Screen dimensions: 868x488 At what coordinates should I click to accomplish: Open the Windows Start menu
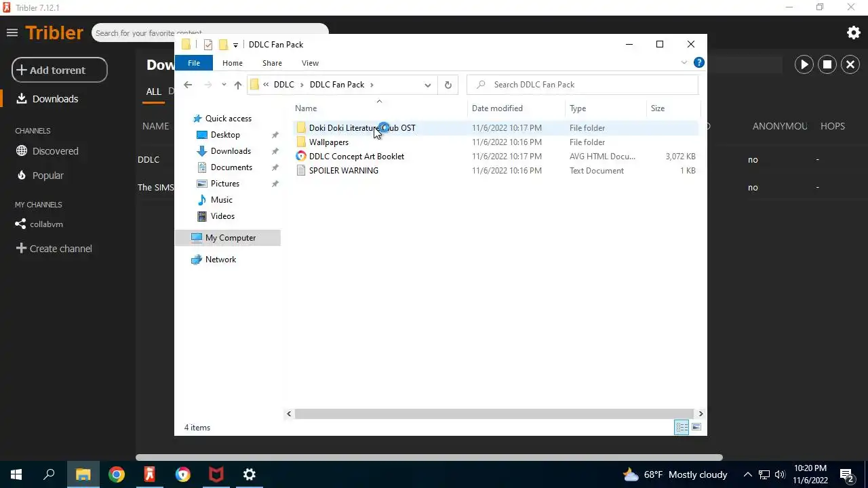tap(16, 474)
